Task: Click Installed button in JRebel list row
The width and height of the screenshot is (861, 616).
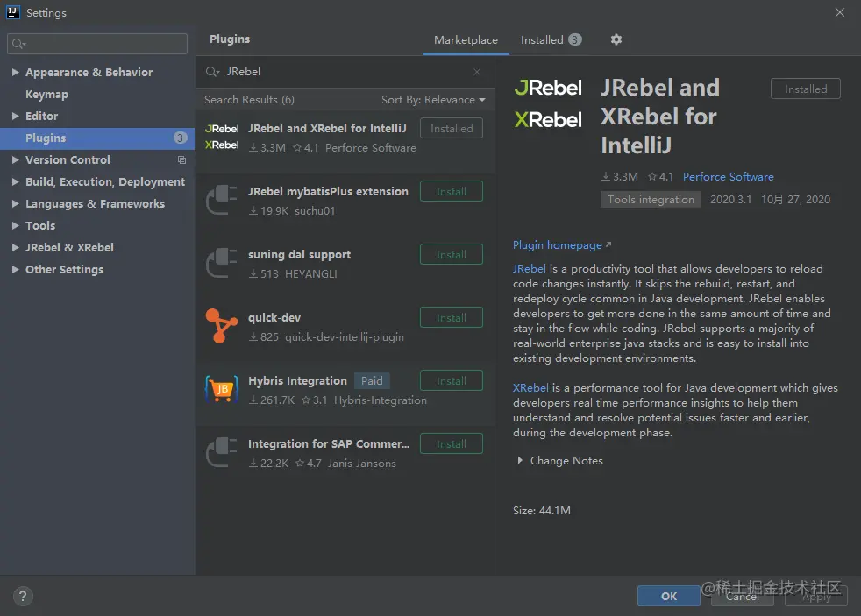Action: [x=452, y=128]
